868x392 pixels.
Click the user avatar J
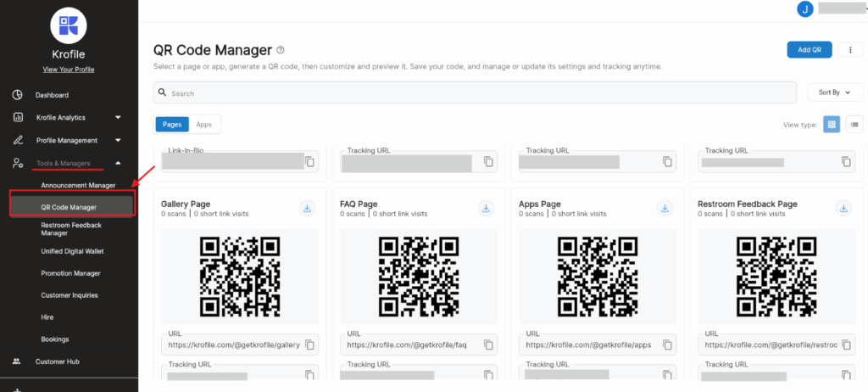coord(805,8)
